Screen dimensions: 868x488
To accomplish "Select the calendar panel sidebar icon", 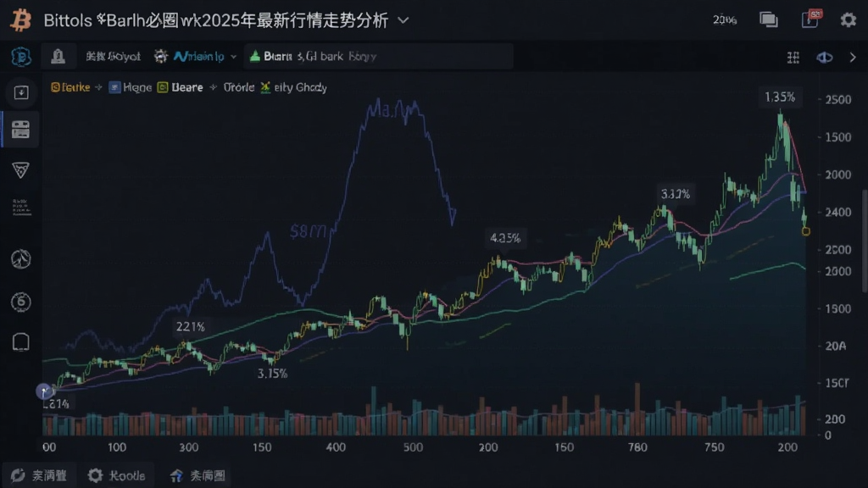I will point(20,130).
